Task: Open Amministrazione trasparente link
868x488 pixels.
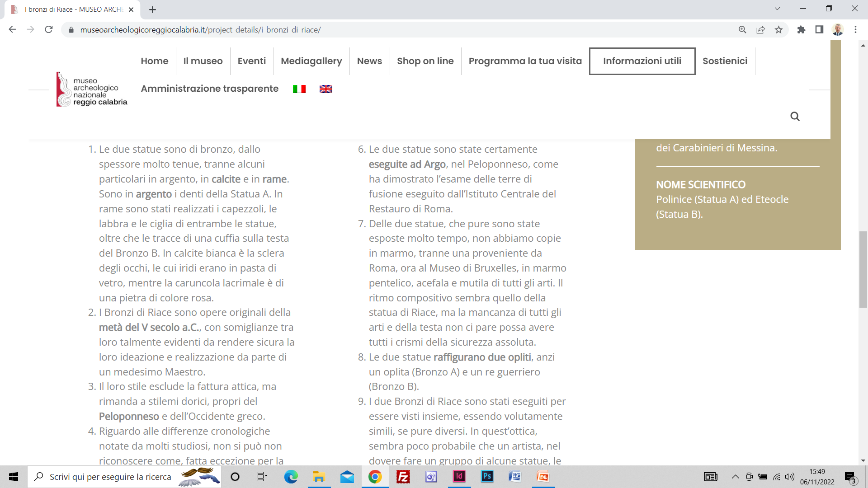Action: pyautogui.click(x=210, y=89)
